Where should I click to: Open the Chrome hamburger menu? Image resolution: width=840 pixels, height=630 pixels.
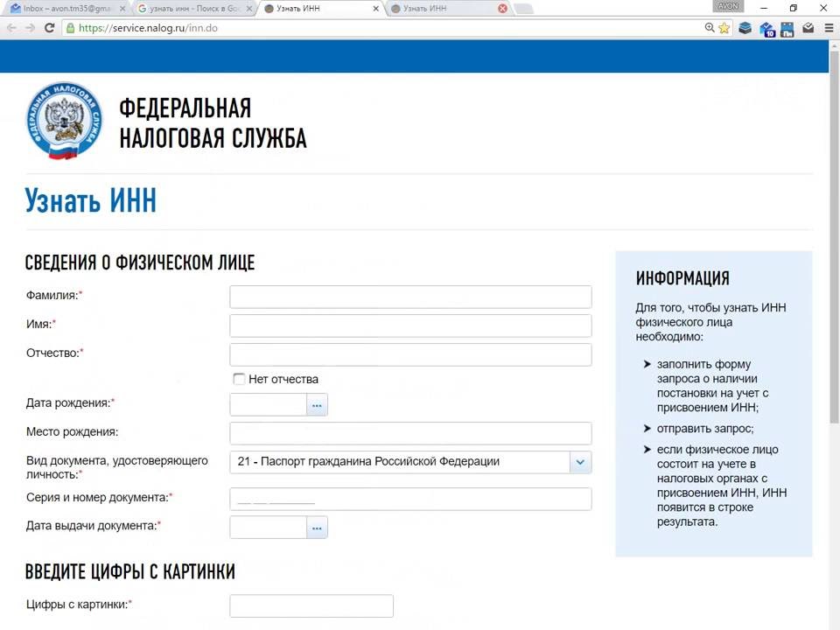pos(829,28)
